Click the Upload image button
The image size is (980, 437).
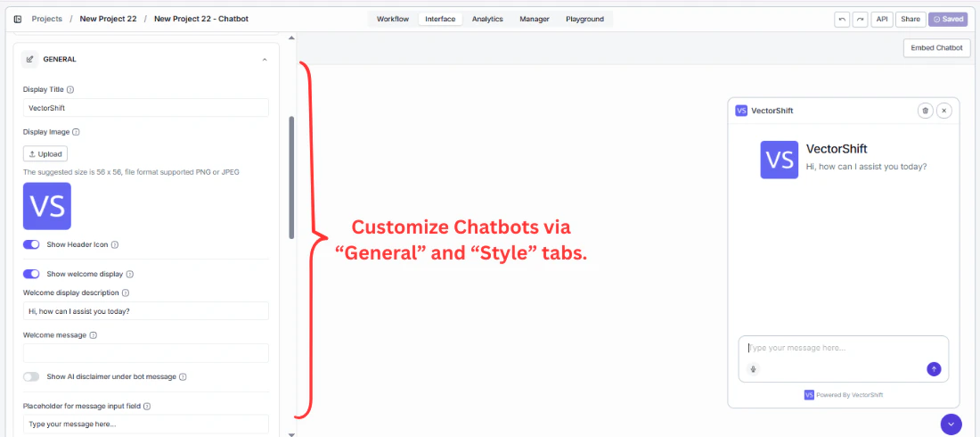(x=45, y=154)
